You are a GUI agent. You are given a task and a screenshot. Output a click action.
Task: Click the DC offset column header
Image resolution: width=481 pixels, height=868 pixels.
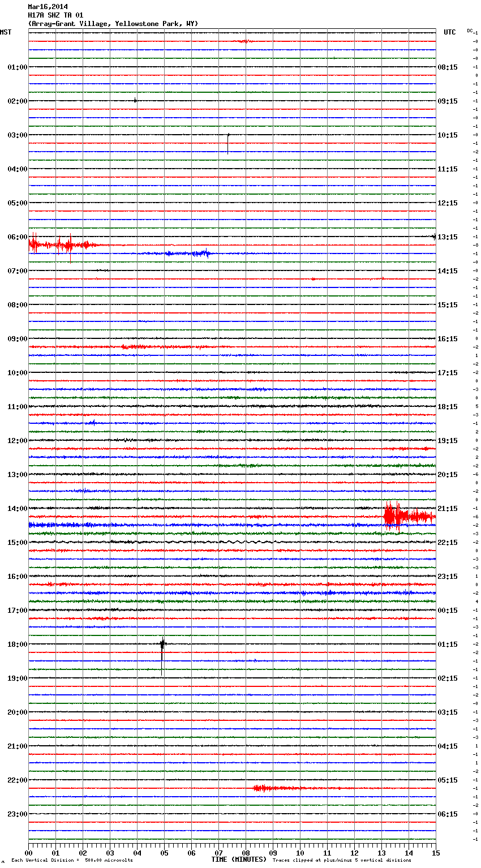pos(470,31)
